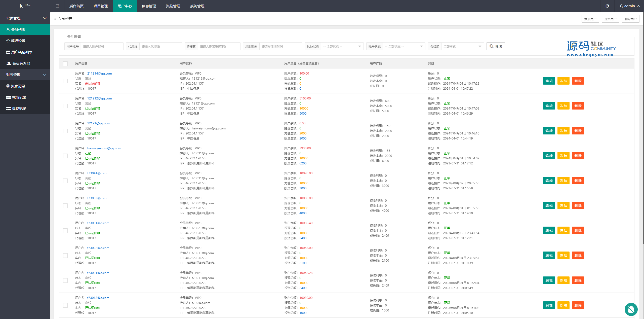Check the row for t73031@q.com
This screenshot has height=319, width=644.
[65, 231]
